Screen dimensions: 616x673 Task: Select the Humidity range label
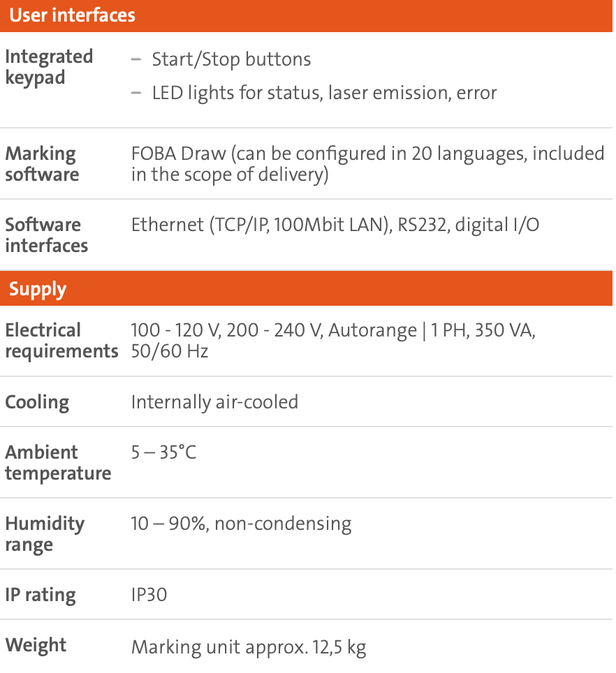[x=45, y=534]
